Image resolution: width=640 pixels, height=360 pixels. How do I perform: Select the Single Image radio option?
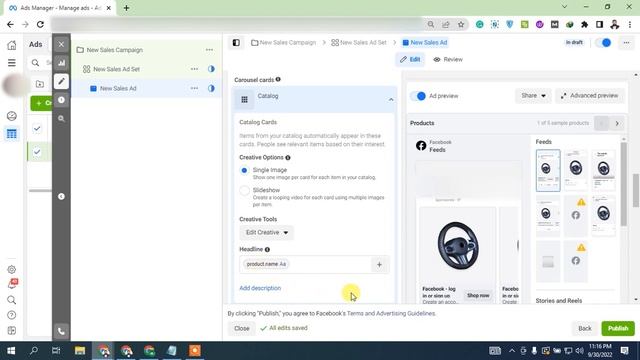click(x=244, y=170)
